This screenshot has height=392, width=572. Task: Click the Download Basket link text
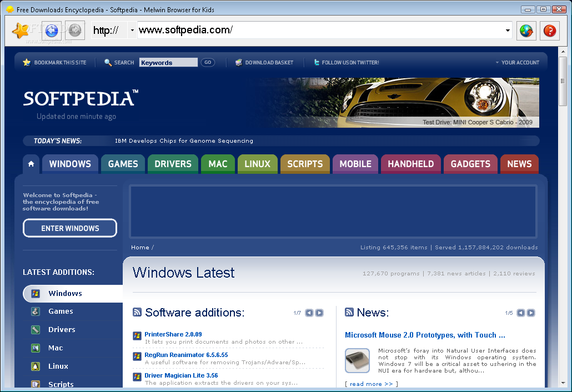tap(269, 62)
